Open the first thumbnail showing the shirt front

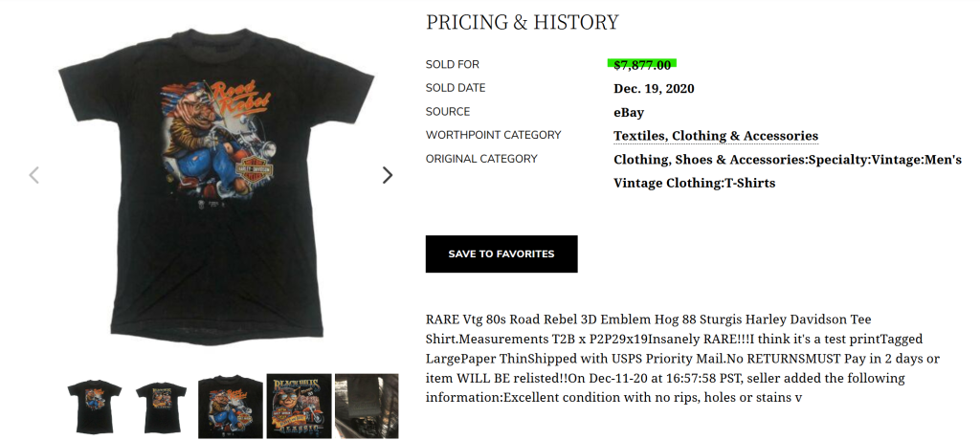click(95, 407)
